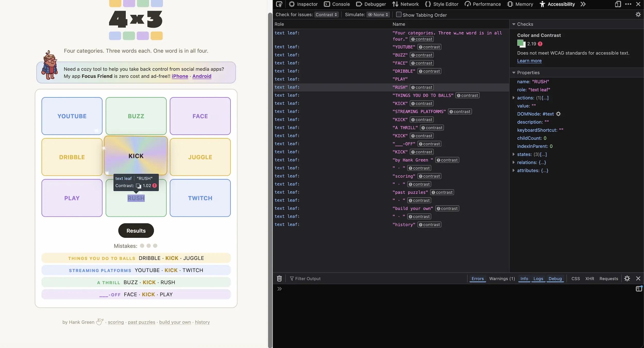Open the Memory tab
644x348 pixels.
[x=520, y=4]
